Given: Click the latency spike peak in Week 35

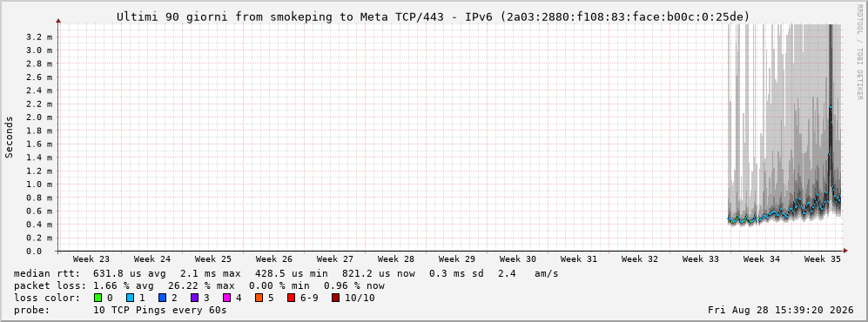Looking at the screenshot, I should tap(830, 107).
